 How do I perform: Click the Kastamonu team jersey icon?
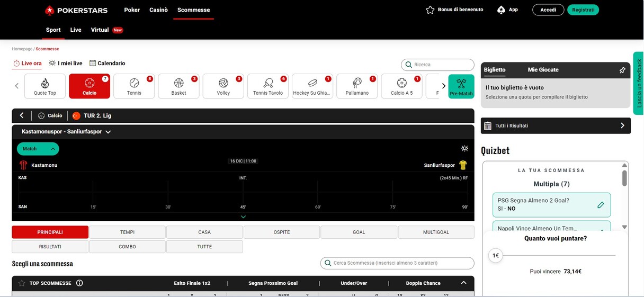[x=23, y=165]
